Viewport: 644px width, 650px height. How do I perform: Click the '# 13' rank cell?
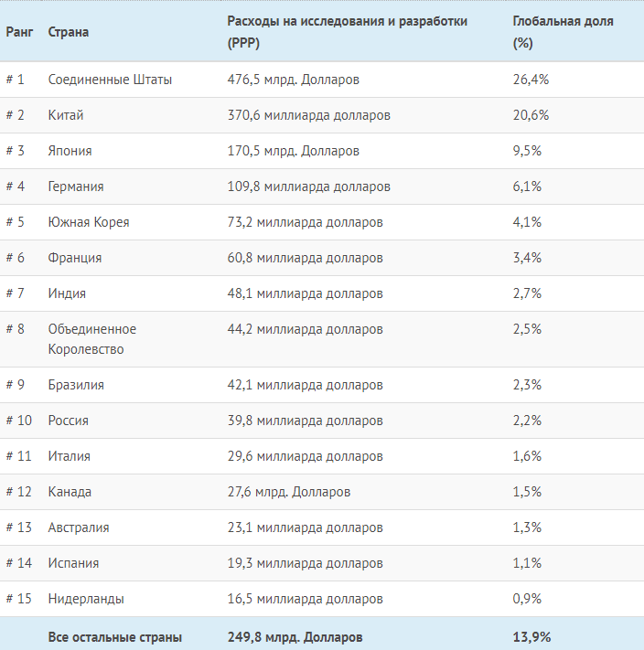(x=19, y=527)
